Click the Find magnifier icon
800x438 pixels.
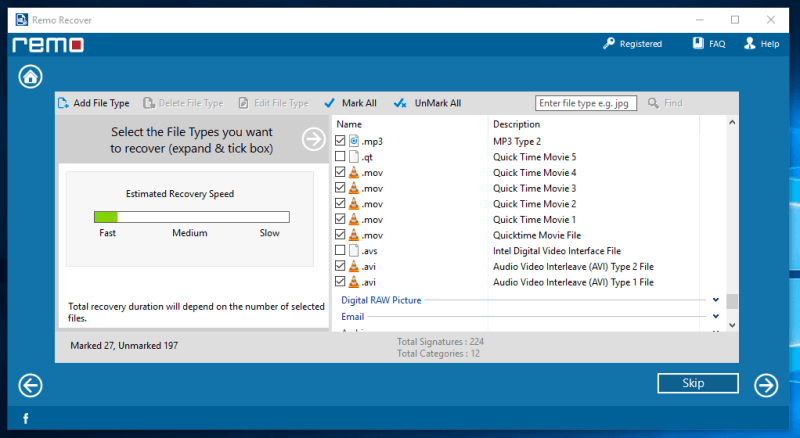(653, 103)
